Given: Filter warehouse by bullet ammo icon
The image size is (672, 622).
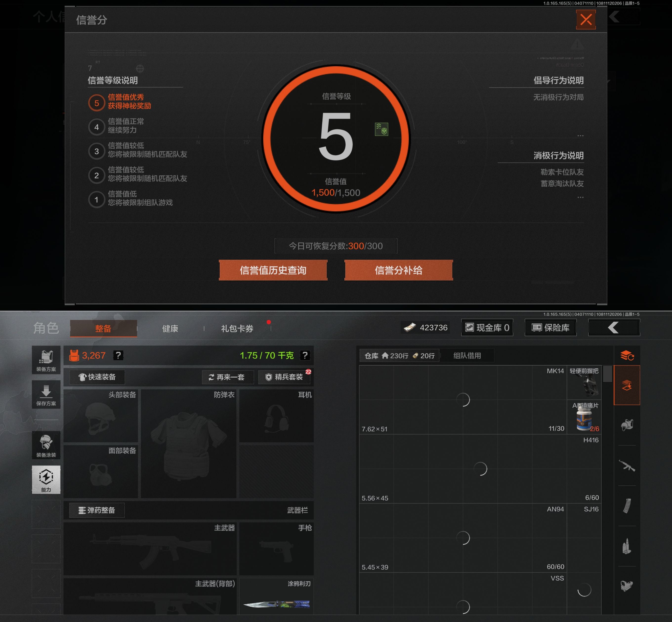Looking at the screenshot, I should (x=627, y=546).
